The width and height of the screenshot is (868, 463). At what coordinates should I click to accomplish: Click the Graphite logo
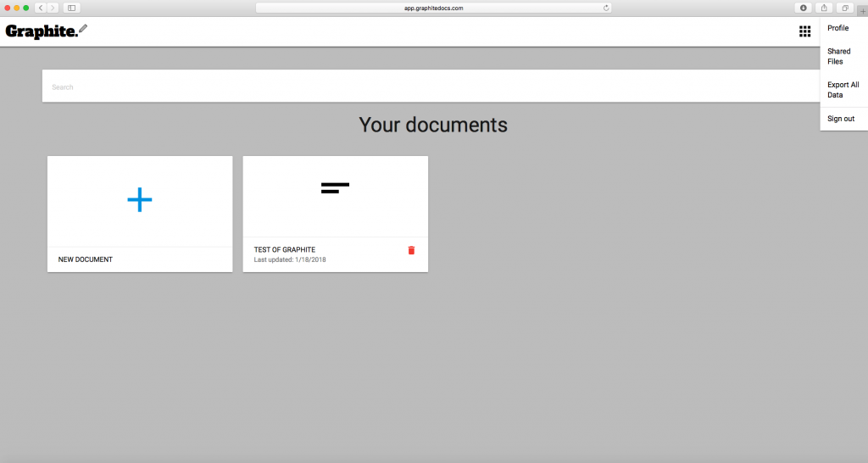point(47,31)
